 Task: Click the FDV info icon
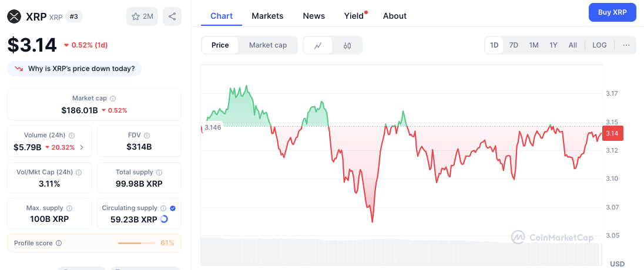click(147, 135)
